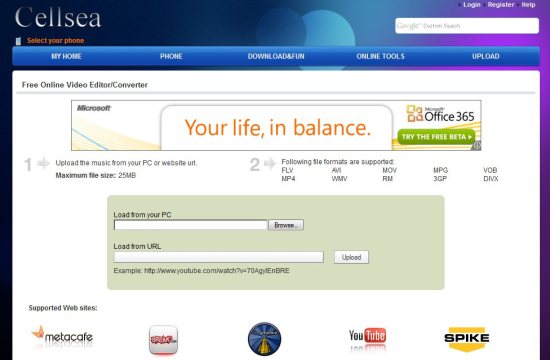Image resolution: width=550 pixels, height=360 pixels.
Task: Open the MY HOME menu
Action: [x=66, y=56]
